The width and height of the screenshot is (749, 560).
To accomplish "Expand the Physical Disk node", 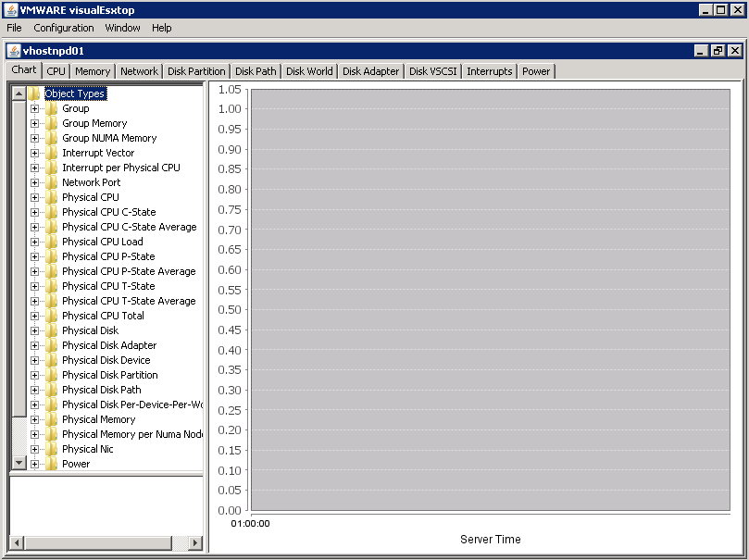I will click(34, 330).
